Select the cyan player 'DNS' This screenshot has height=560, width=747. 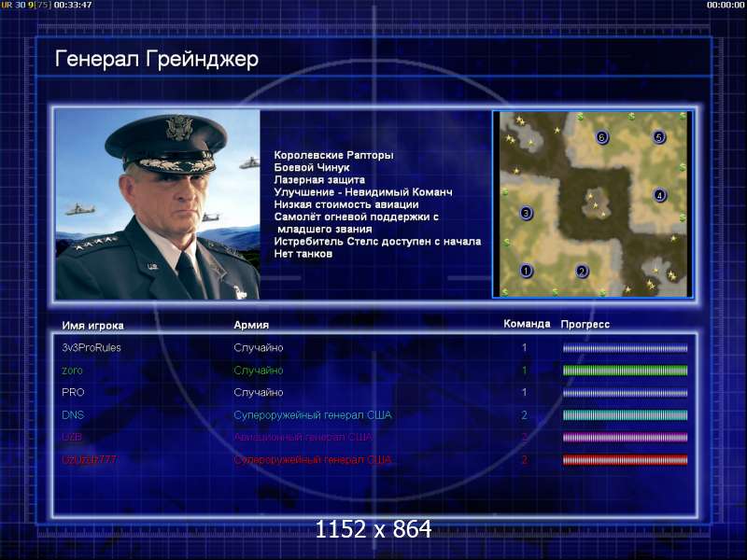click(73, 414)
